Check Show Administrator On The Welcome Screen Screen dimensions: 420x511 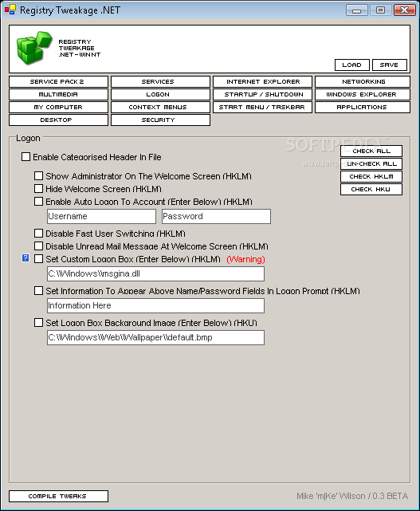(39, 176)
